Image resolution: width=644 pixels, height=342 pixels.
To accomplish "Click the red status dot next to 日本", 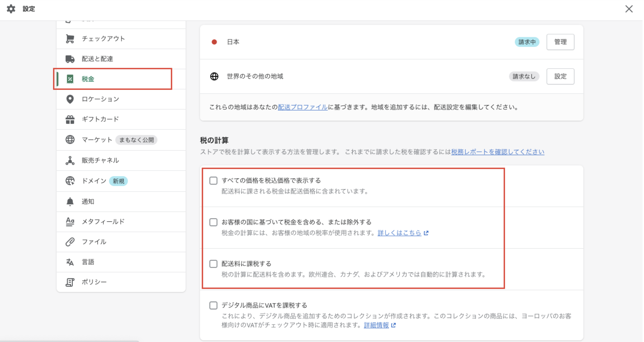I will (214, 42).
